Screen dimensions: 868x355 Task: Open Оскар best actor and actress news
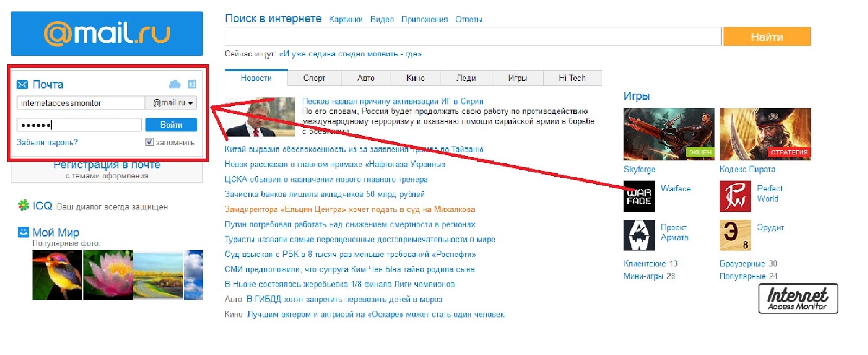click(x=376, y=314)
